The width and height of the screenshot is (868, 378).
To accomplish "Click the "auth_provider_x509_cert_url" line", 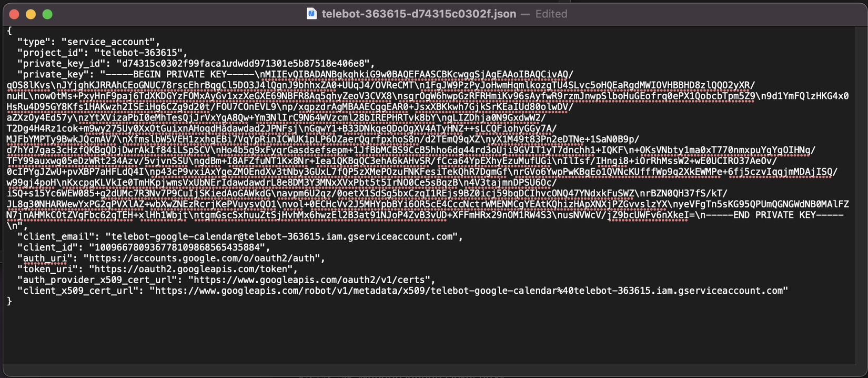I will 226,280.
